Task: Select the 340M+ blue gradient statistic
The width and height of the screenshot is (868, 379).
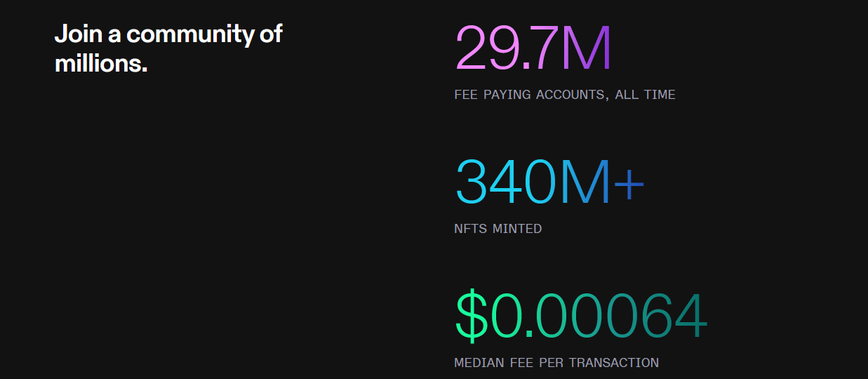Action: coord(549,182)
